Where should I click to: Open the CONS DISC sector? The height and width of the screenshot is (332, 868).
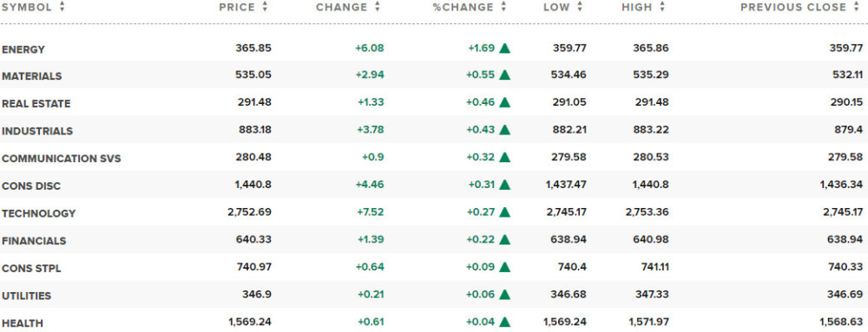(x=31, y=186)
